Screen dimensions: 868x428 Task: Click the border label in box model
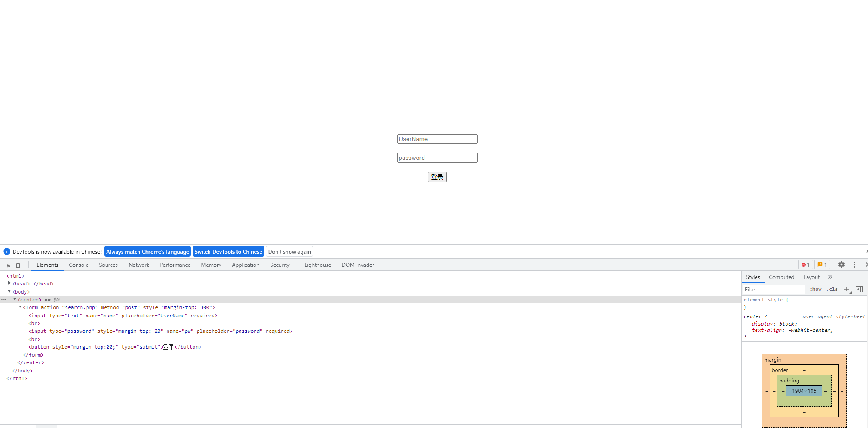point(780,370)
